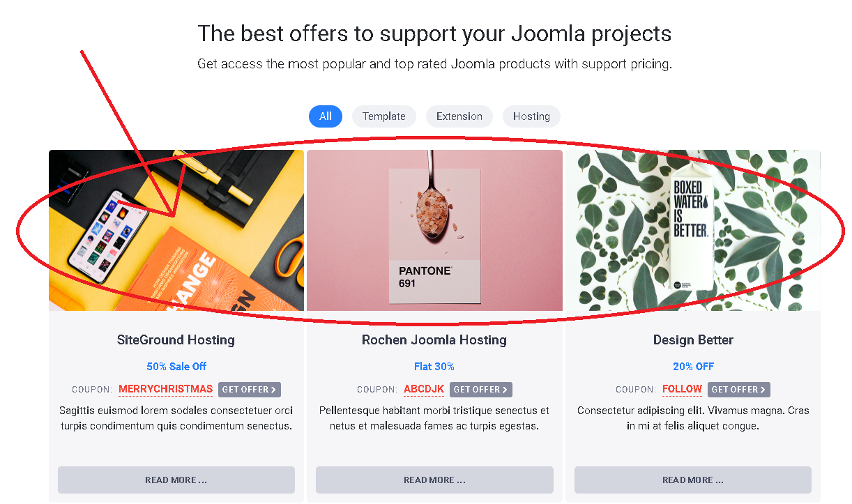The width and height of the screenshot is (852, 504).
Task: Open the Boxed Water card image
Action: click(x=693, y=230)
